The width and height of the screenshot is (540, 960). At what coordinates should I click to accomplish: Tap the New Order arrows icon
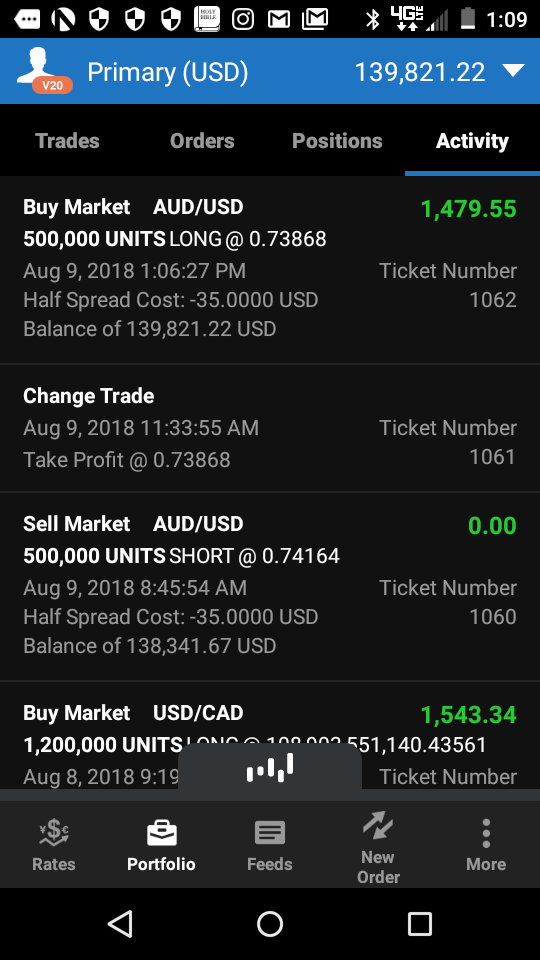(378, 825)
